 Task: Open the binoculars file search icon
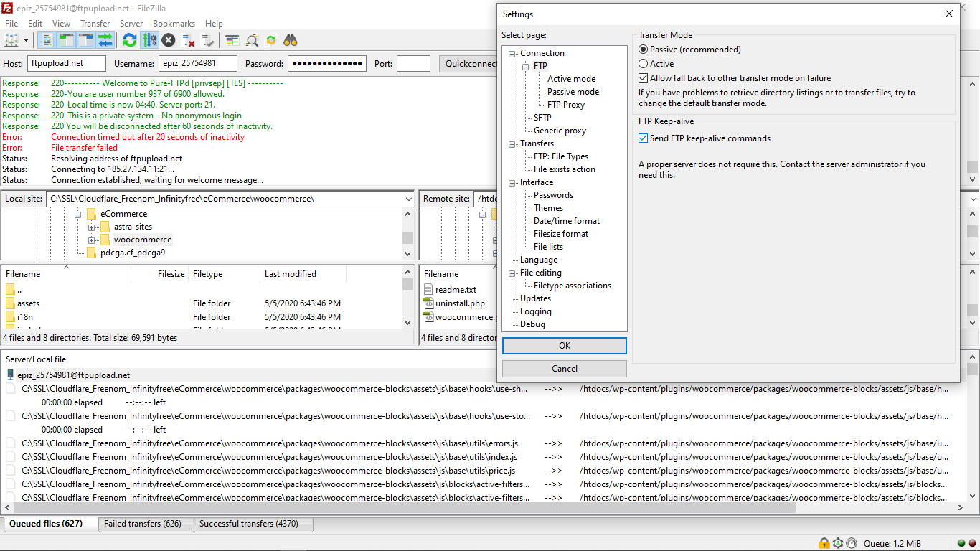pyautogui.click(x=291, y=40)
